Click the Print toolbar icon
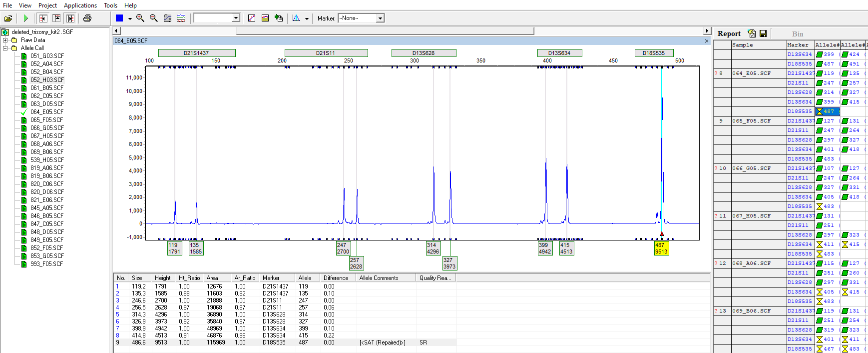Viewport: 868px width, 353px height. 87,18
